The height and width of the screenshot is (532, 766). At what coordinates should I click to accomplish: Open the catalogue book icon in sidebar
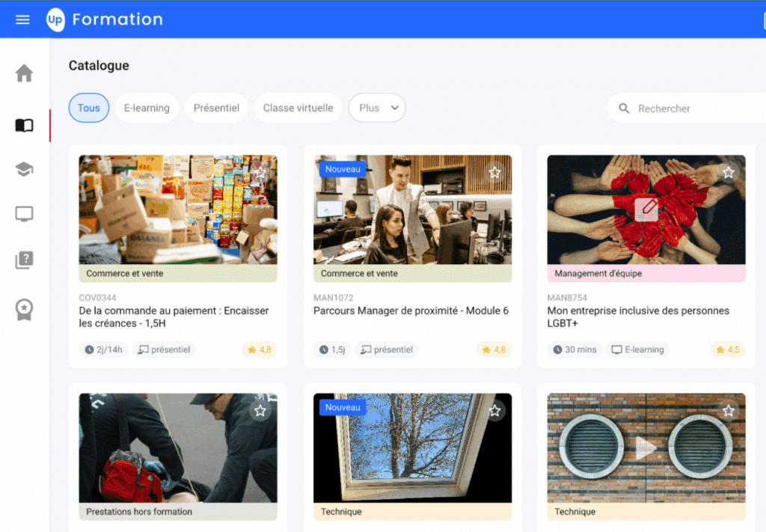point(24,125)
